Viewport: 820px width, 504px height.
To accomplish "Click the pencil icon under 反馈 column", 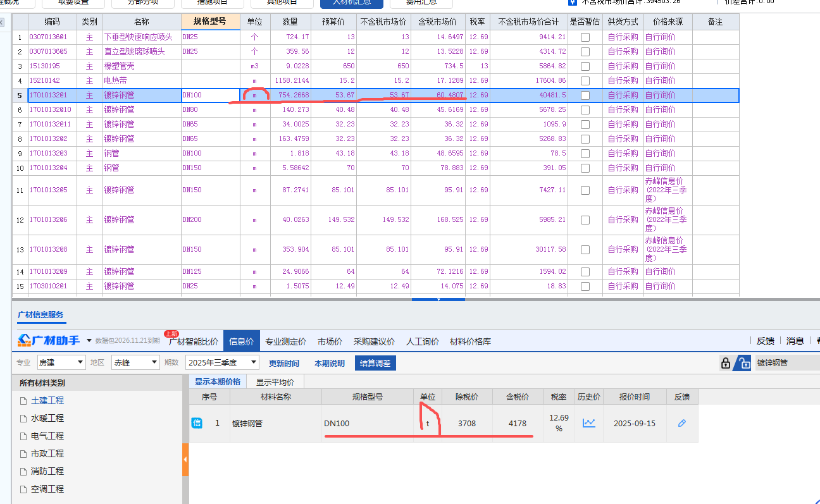I will point(681,424).
